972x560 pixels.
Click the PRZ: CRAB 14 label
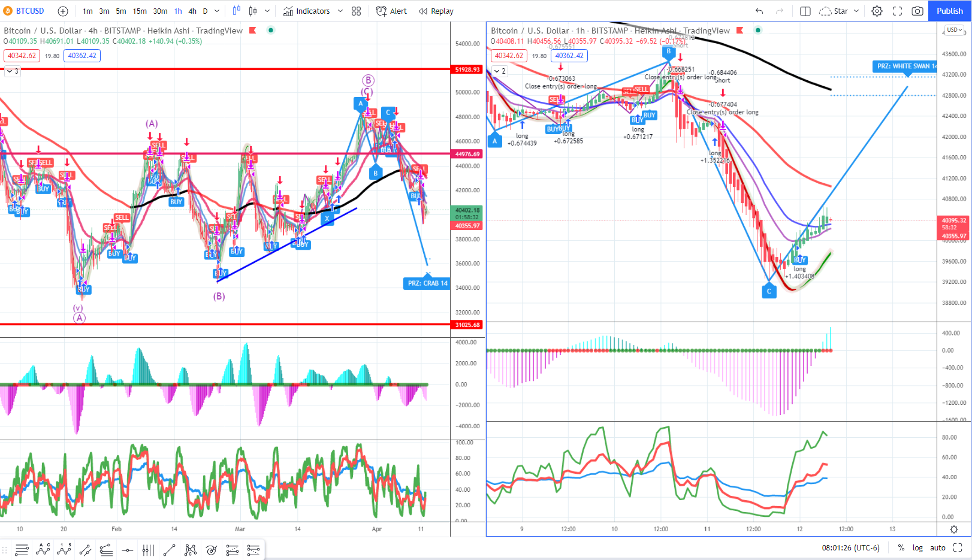(427, 283)
